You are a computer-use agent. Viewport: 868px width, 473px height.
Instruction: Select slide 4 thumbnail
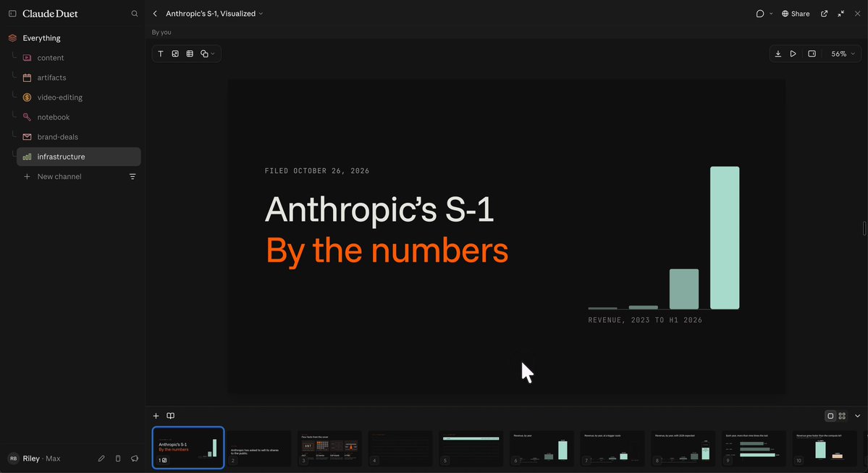tap(400, 448)
